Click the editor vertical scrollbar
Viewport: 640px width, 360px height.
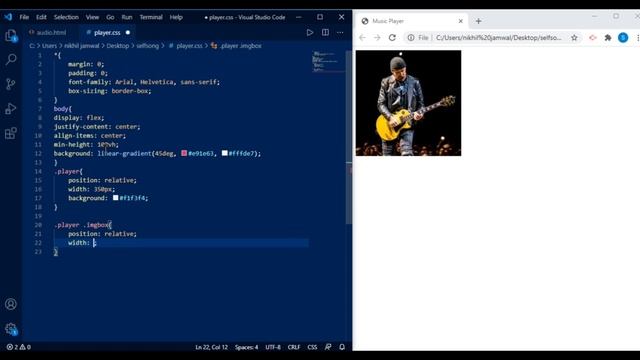pos(349,137)
